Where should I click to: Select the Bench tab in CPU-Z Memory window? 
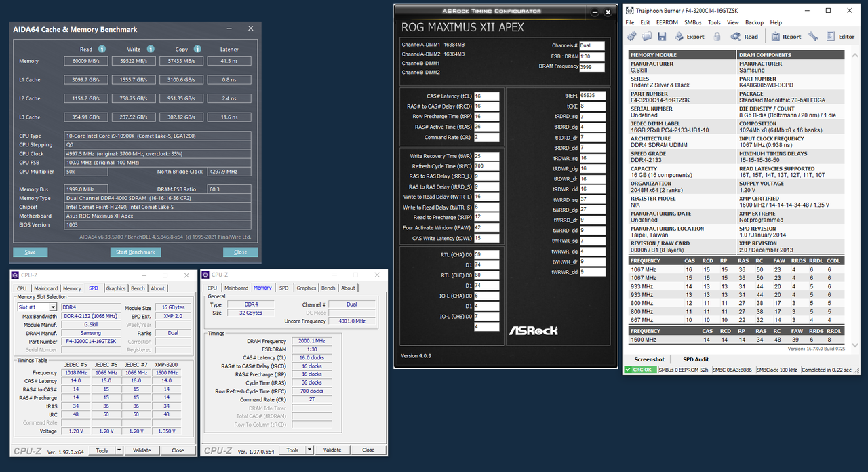pyautogui.click(x=328, y=288)
